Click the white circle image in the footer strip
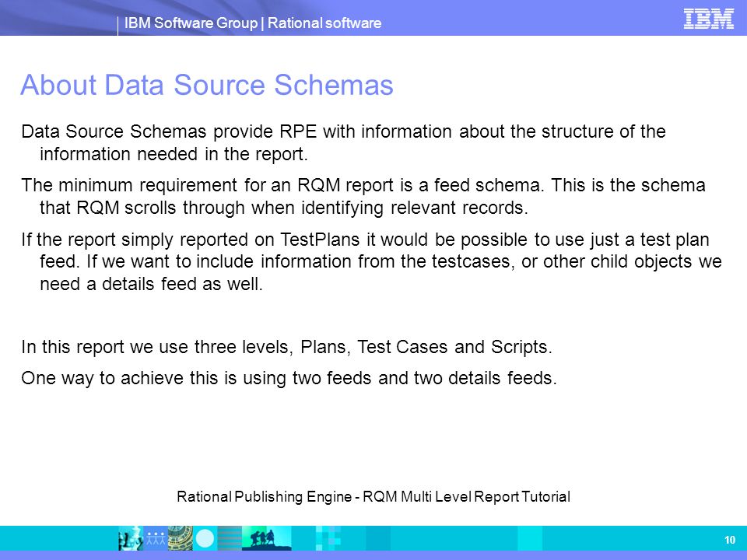 coord(205,538)
